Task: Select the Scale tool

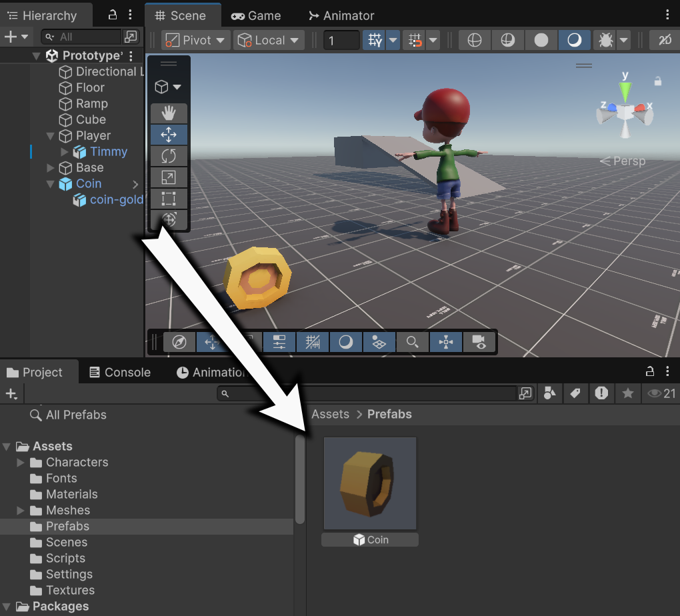Action: point(169,177)
